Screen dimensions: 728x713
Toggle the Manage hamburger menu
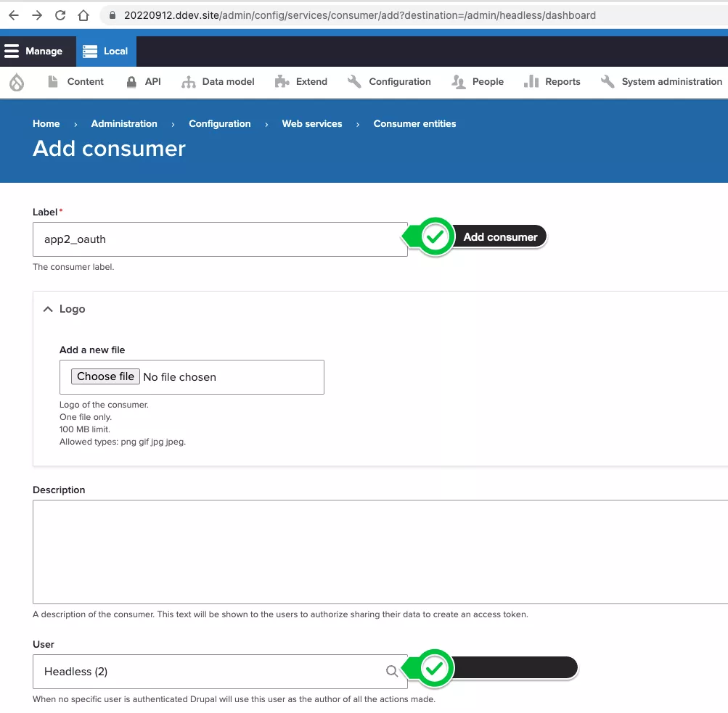coord(33,51)
